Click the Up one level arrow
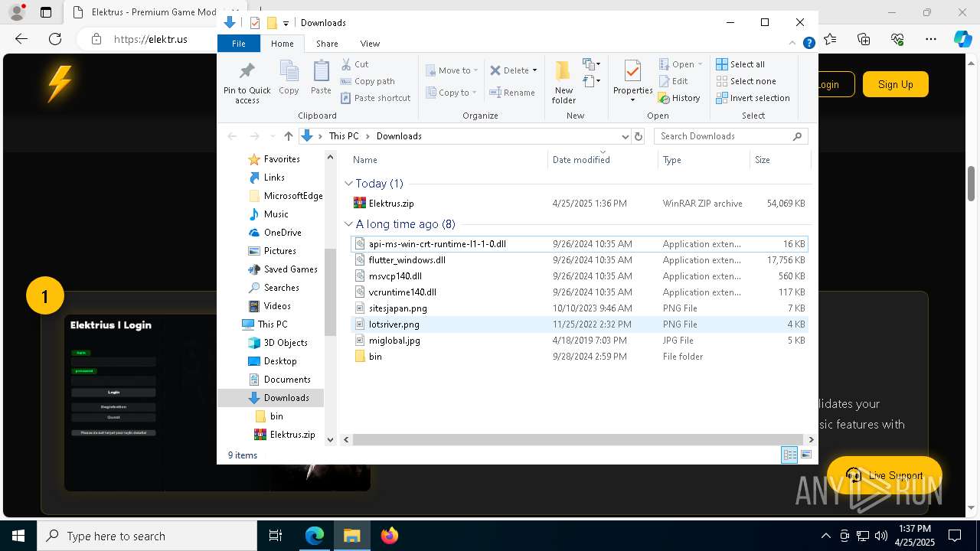Screen dimensions: 980x551 point(288,136)
